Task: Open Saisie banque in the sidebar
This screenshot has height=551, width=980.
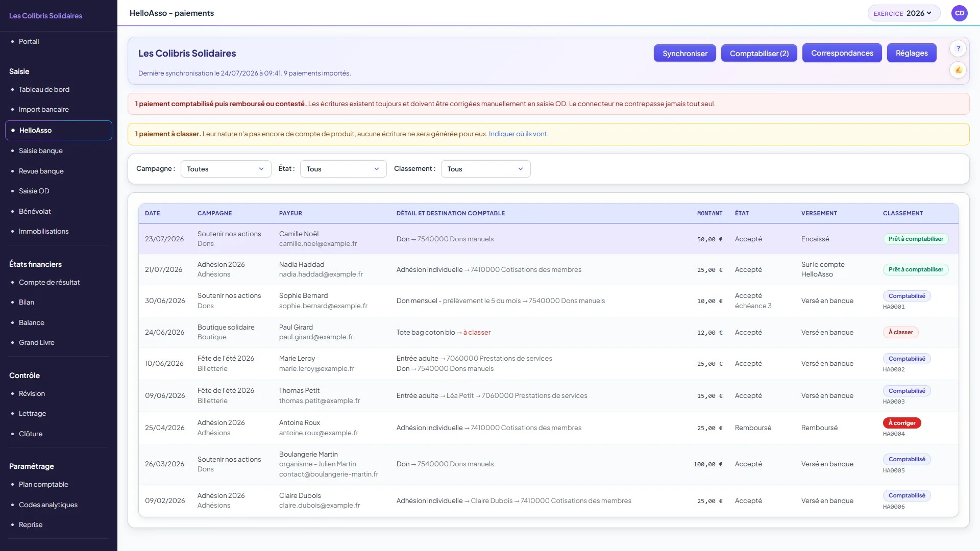Action: 40,151
